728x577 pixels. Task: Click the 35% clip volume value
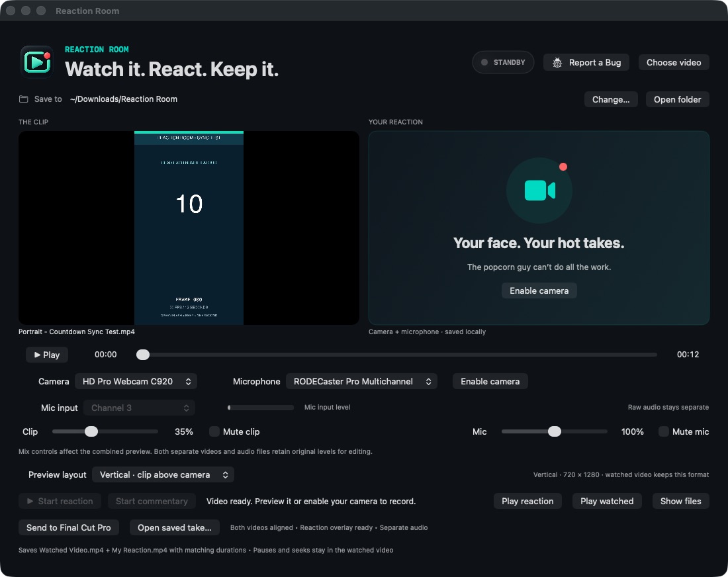[184, 431]
